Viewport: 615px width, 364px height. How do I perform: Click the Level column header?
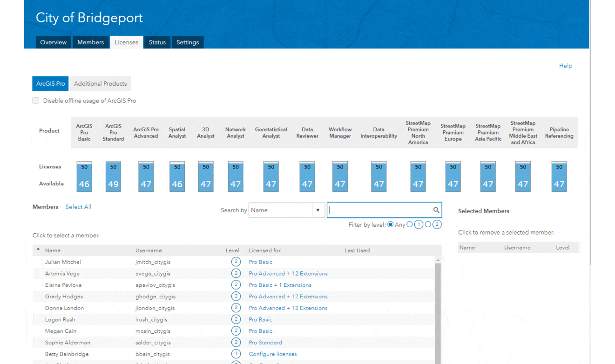pyautogui.click(x=232, y=250)
